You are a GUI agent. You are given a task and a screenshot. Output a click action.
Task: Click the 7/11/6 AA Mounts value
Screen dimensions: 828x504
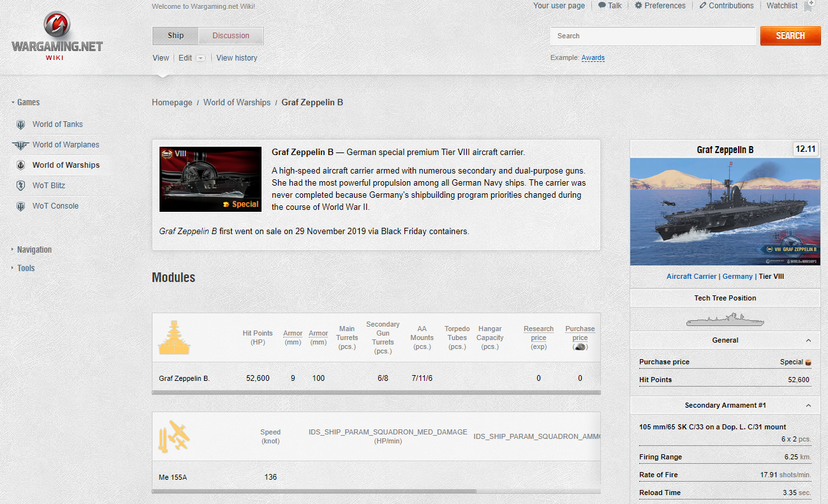click(x=422, y=378)
